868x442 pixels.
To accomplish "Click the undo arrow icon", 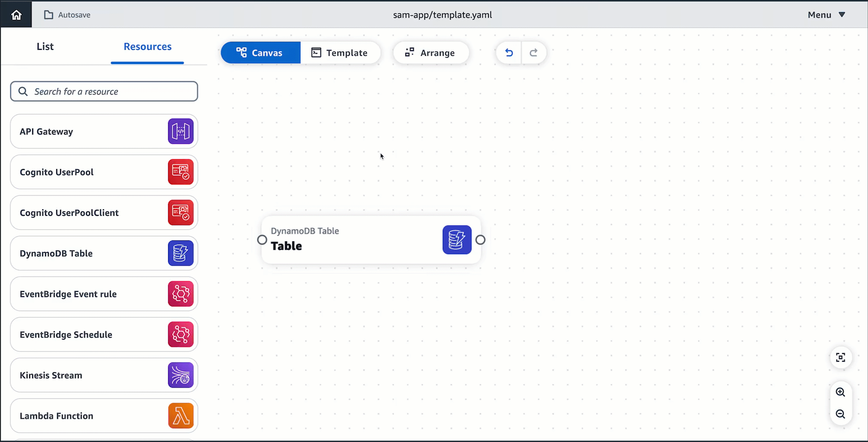I will point(508,52).
